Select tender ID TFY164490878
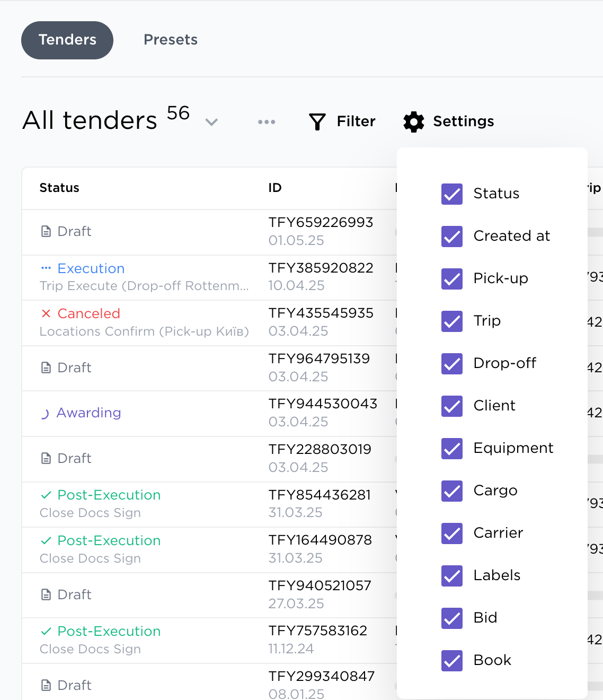Viewport: 603px width, 700px height. tap(321, 540)
